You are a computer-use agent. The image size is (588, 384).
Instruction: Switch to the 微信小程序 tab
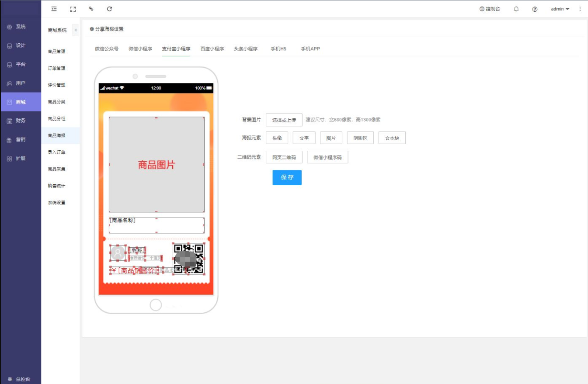140,48
